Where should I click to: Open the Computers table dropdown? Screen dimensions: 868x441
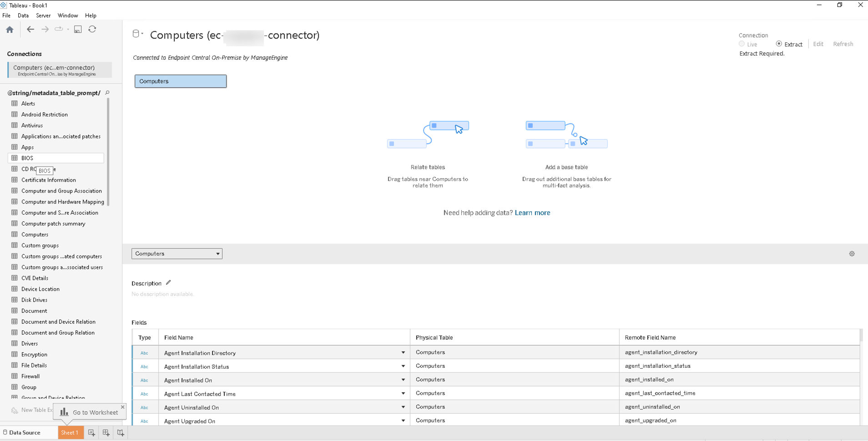[177, 254]
